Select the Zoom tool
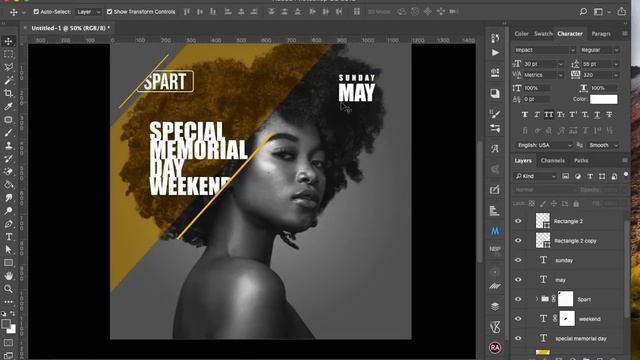Viewport: 640px width, 360px height. [x=8, y=289]
